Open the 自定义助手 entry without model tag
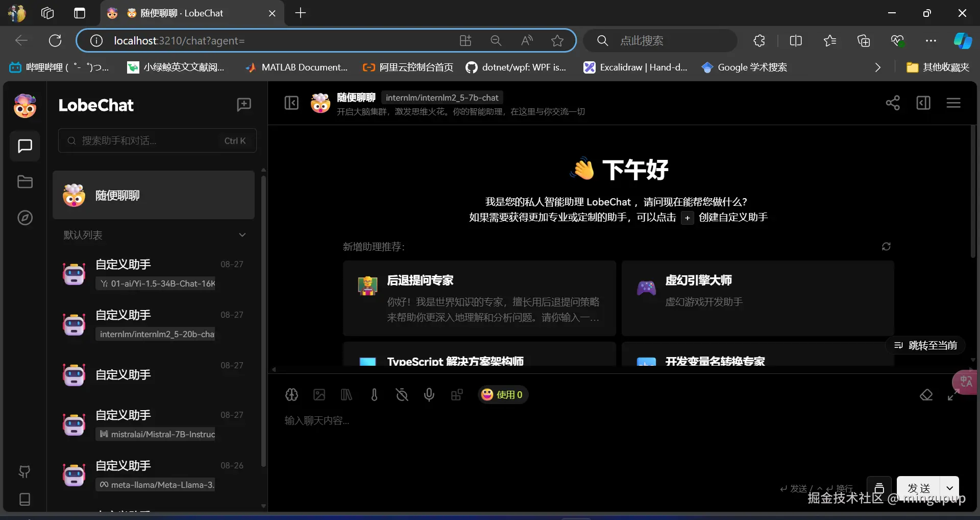This screenshot has width=980, height=520. pos(154,374)
